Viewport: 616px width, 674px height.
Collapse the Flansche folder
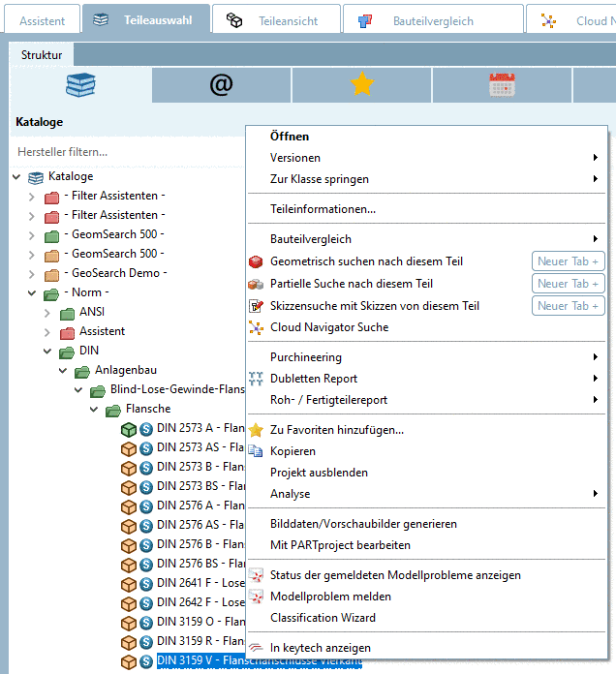point(94,409)
